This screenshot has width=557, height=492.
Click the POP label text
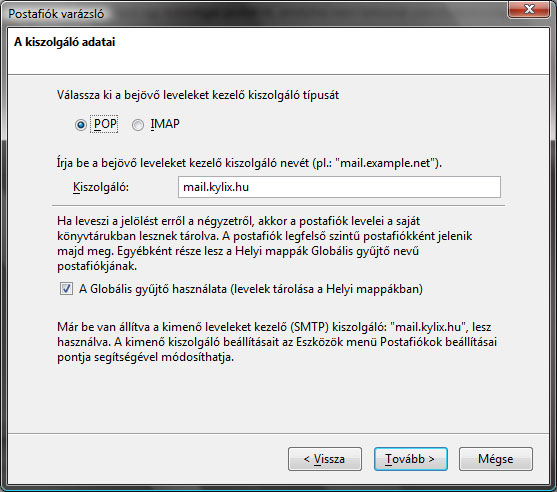pos(105,124)
